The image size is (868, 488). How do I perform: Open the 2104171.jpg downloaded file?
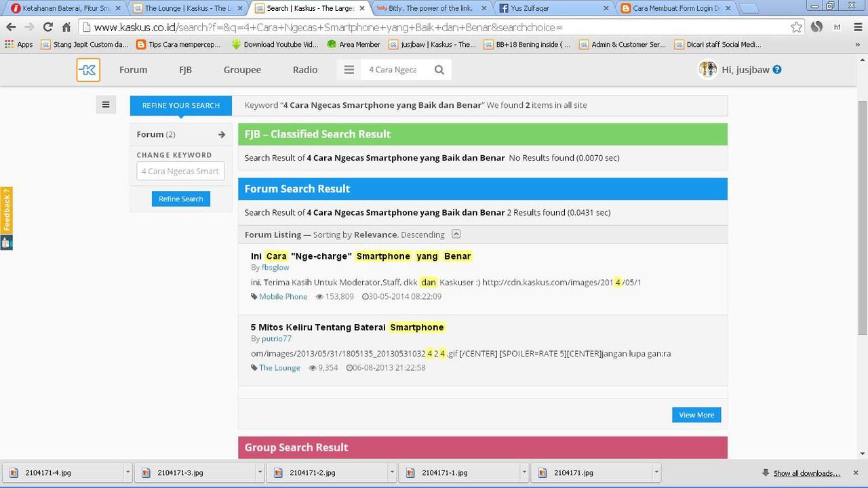pos(591,472)
